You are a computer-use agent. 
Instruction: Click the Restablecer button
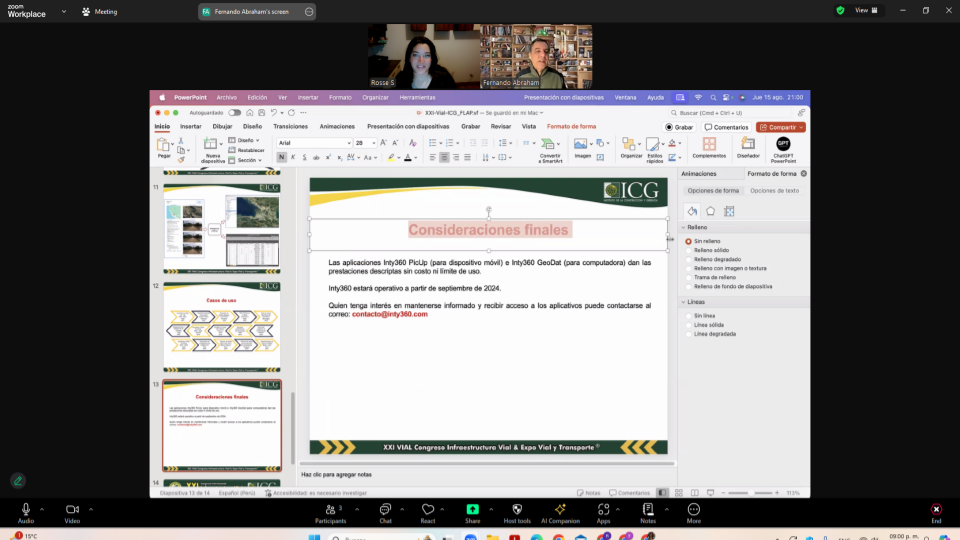[x=247, y=150]
